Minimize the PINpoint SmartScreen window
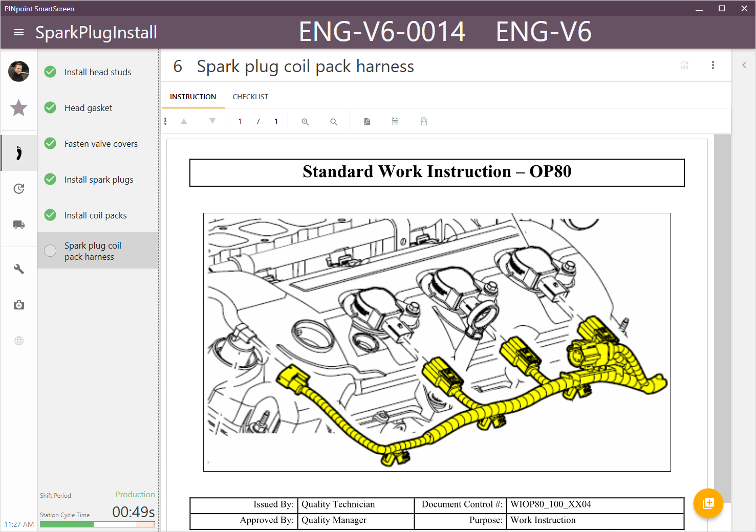 coord(699,9)
